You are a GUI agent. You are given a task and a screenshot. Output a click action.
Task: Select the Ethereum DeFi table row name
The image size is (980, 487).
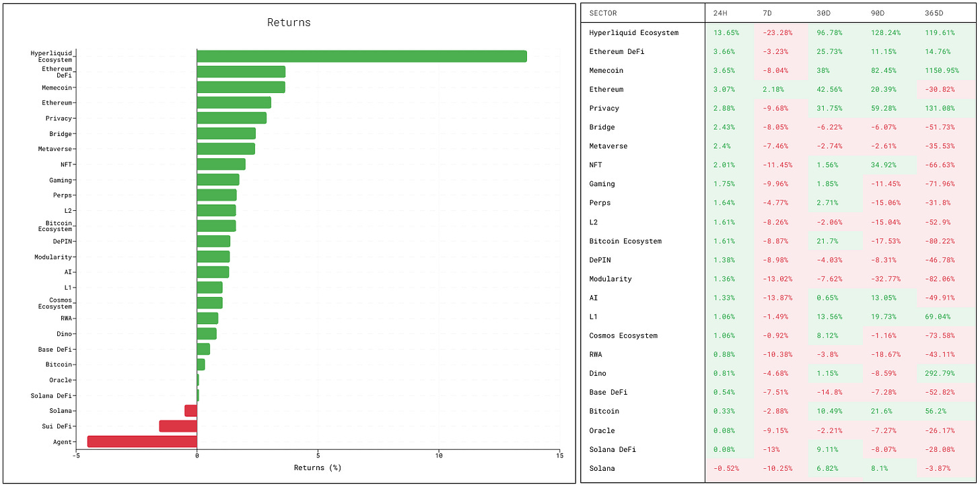tap(617, 51)
